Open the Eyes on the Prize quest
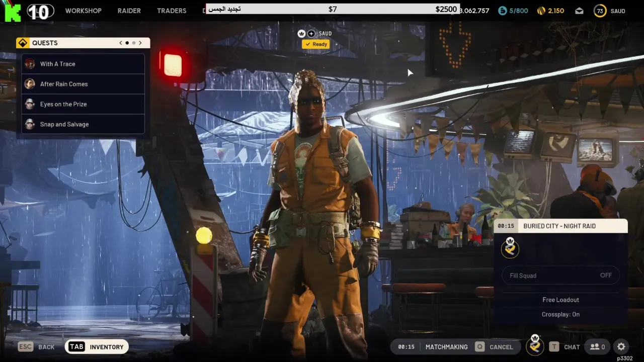 tap(83, 104)
